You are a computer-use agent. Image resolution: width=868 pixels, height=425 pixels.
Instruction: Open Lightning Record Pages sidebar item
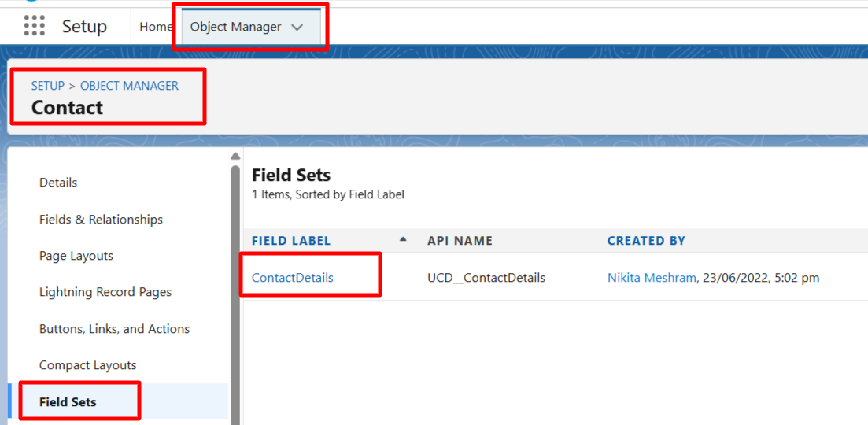(x=105, y=292)
